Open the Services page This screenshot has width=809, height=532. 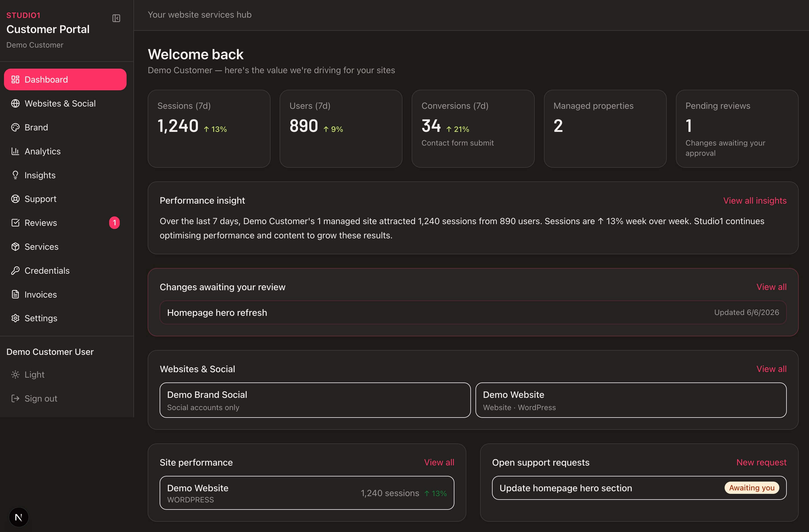(65, 246)
